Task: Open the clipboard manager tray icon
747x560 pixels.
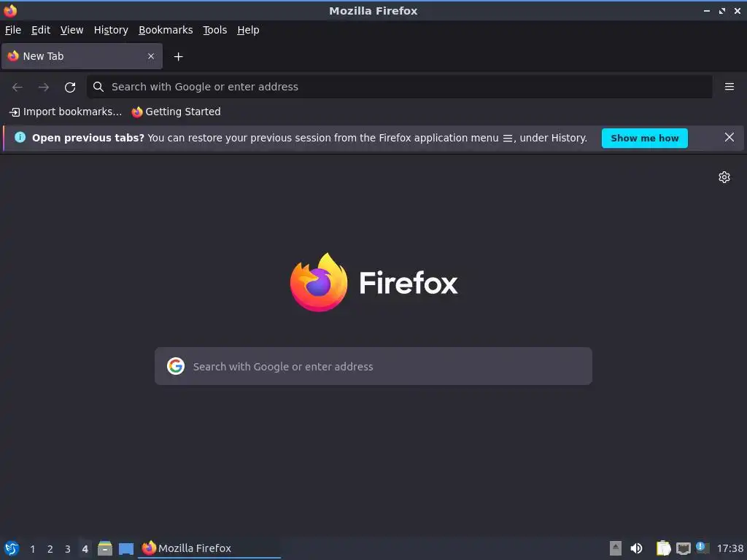Action: pos(663,548)
